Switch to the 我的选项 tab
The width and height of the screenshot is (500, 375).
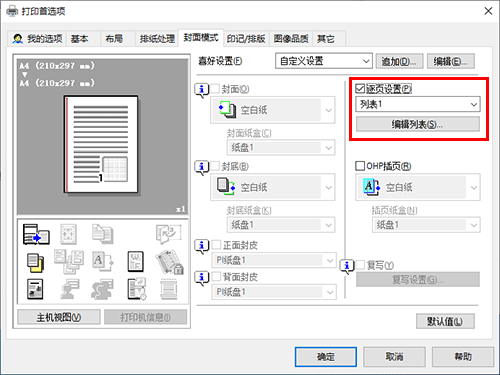(37, 39)
